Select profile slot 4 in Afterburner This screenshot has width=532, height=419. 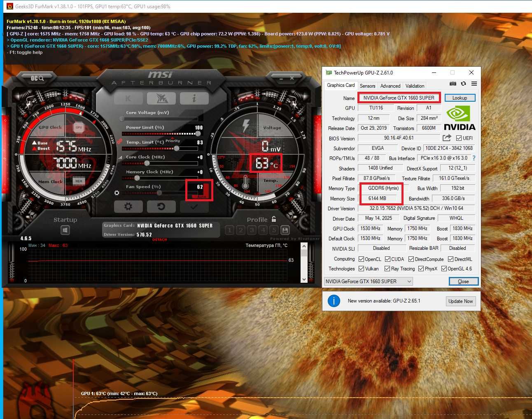pos(263,230)
